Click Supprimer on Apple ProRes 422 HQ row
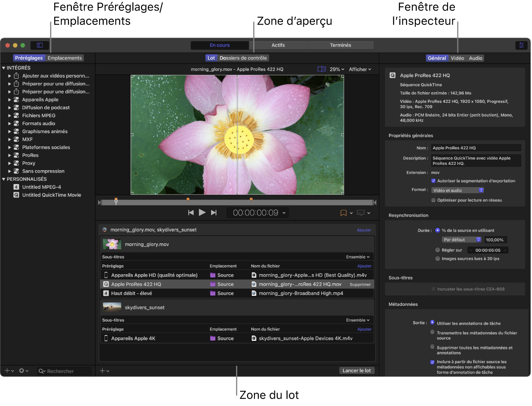Screen dimensions: 532x406 (x=360, y=285)
